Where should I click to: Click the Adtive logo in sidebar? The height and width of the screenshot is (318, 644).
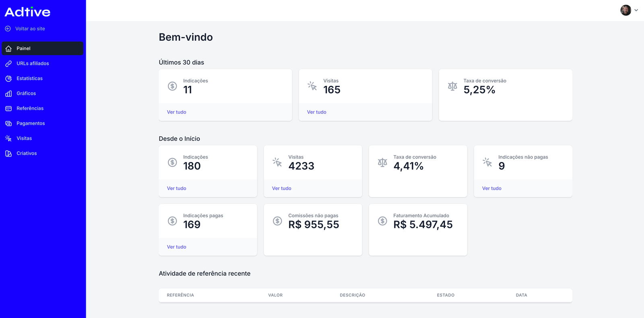27,12
